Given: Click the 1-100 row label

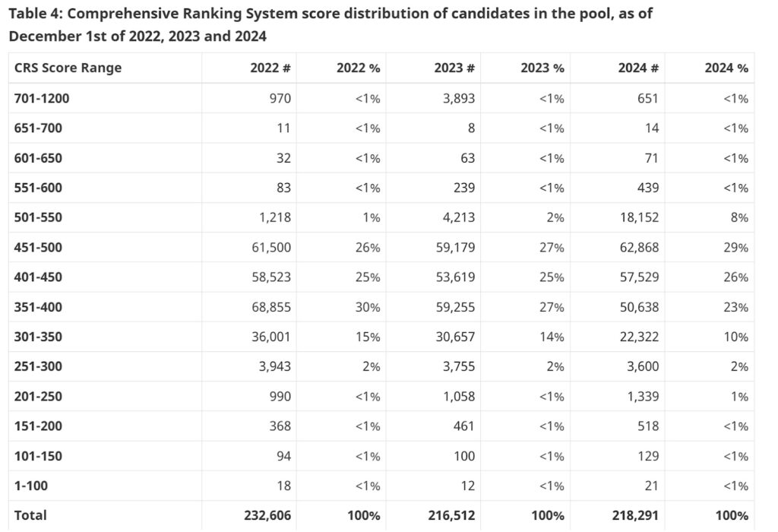Looking at the screenshot, I should pos(31,486).
